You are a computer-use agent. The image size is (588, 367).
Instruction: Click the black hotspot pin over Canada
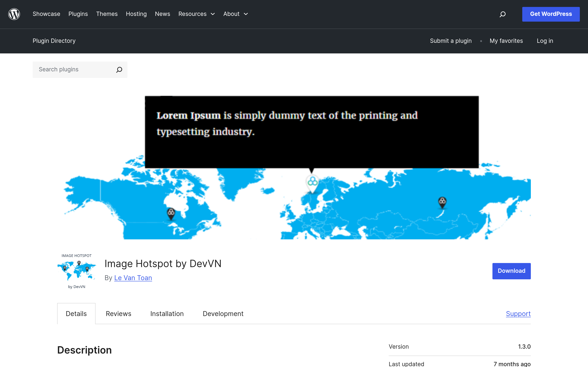(x=171, y=214)
